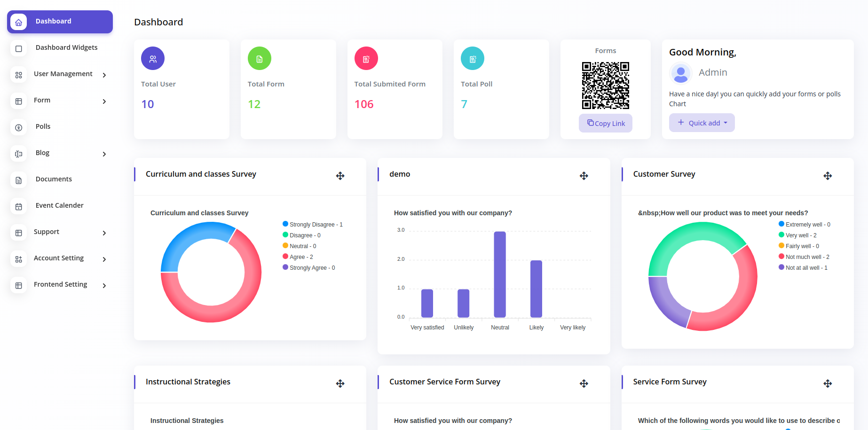Click the Copy Link button

point(605,123)
